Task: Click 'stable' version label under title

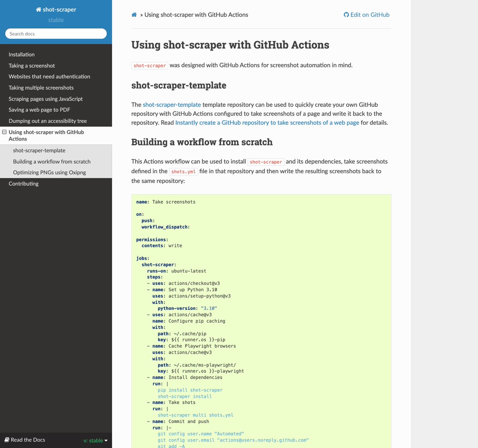Action: coord(56,20)
